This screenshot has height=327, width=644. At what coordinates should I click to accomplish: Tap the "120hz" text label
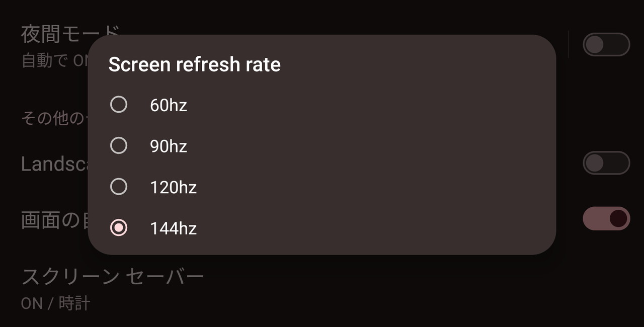tap(173, 188)
